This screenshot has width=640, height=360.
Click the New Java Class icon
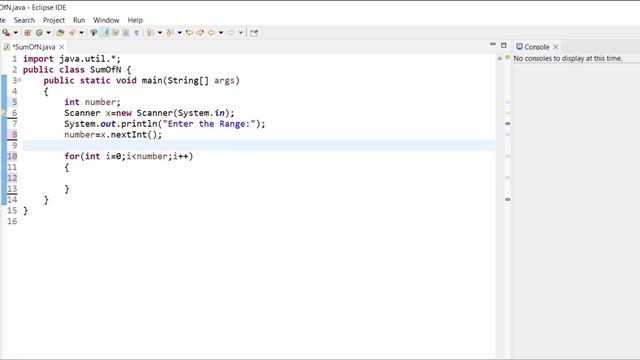coord(39,33)
